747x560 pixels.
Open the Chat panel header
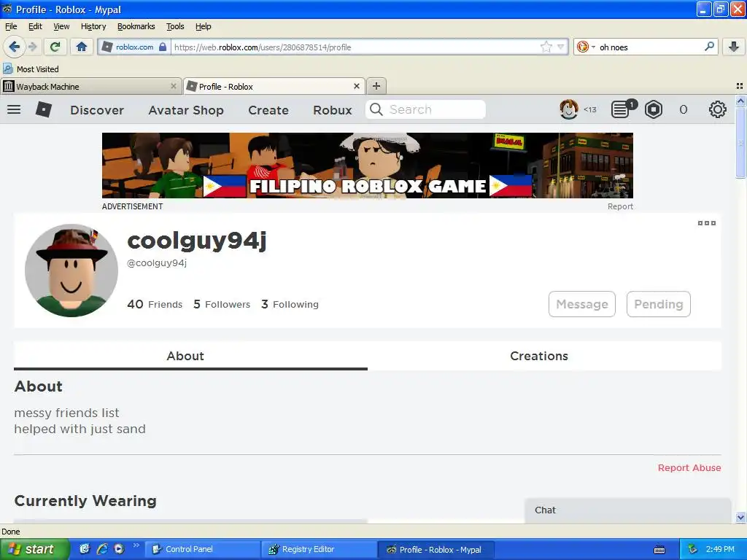[627, 510]
